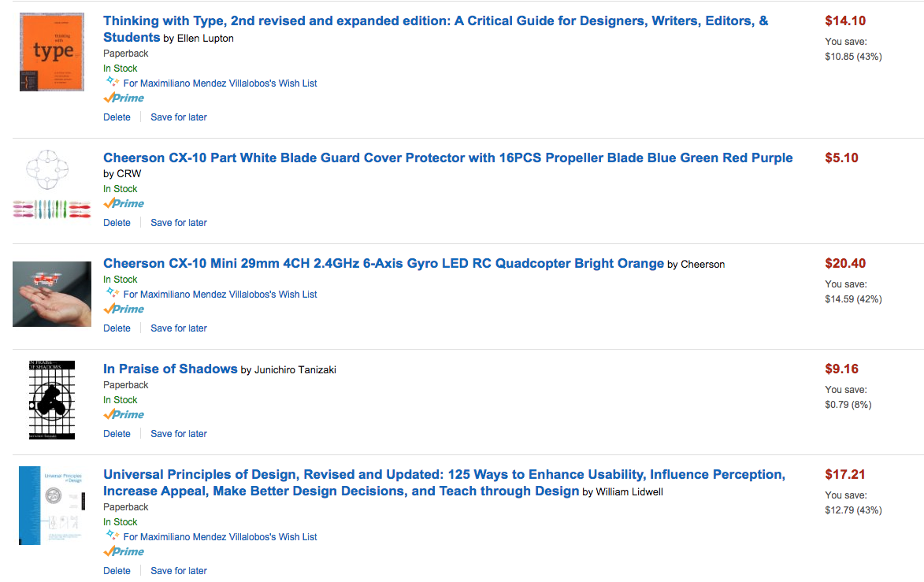Open the wish list link under Thinking with Type
Screen dimensions: 924x582
coord(221,83)
